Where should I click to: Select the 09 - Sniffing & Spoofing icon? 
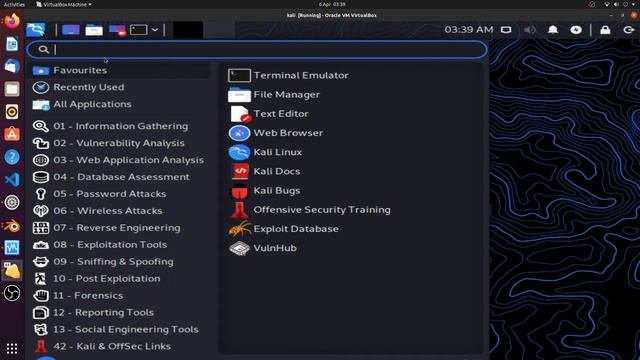41,262
